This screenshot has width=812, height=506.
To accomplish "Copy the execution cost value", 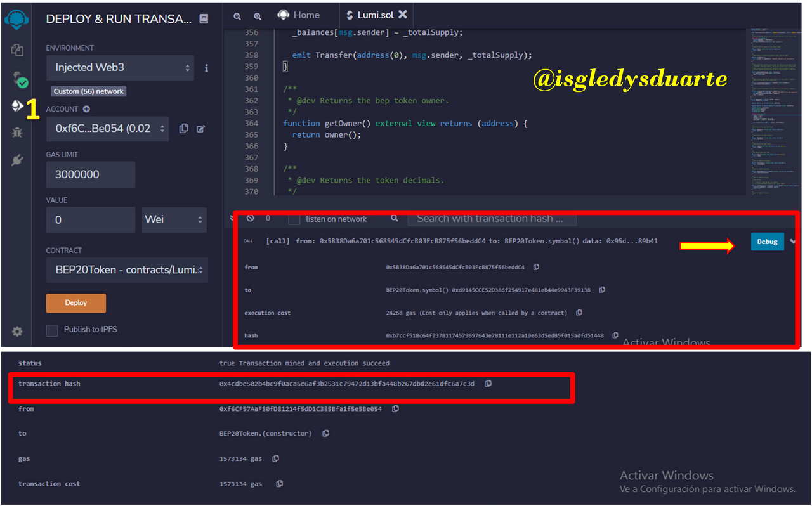I will pos(579,313).
